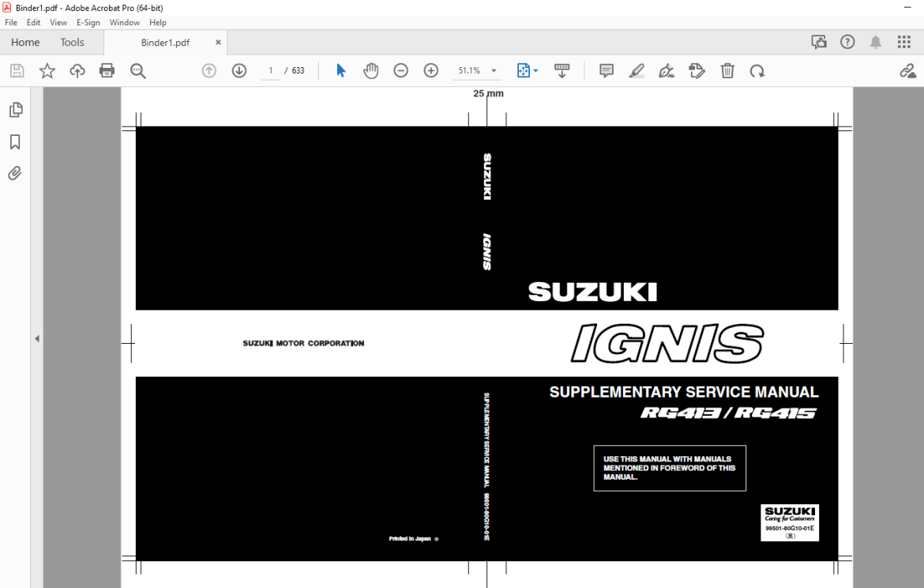
Task: Open the E-Sign menu
Action: tap(88, 22)
